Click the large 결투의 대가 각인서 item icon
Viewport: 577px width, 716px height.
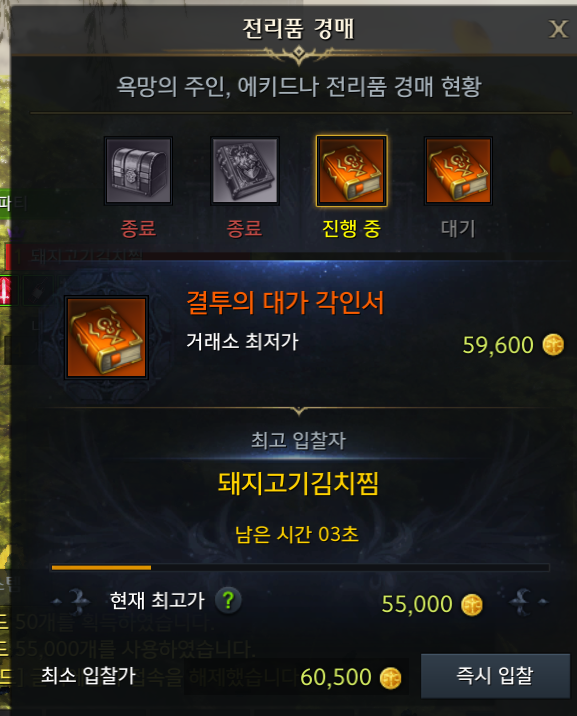coord(106,337)
